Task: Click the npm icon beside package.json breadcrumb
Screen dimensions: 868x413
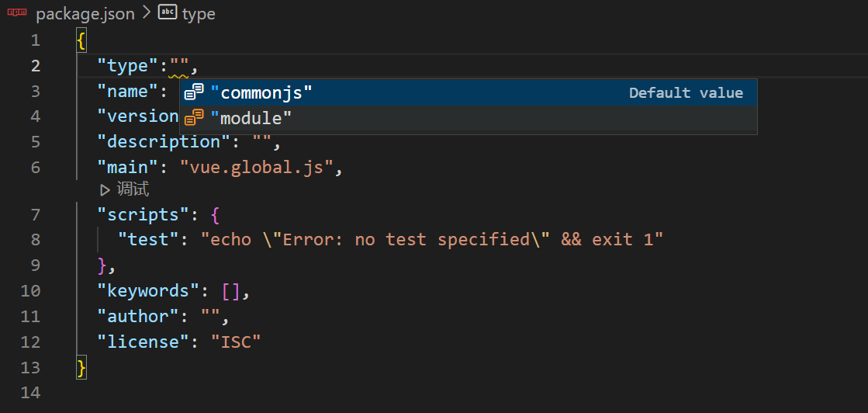Action: (x=16, y=12)
